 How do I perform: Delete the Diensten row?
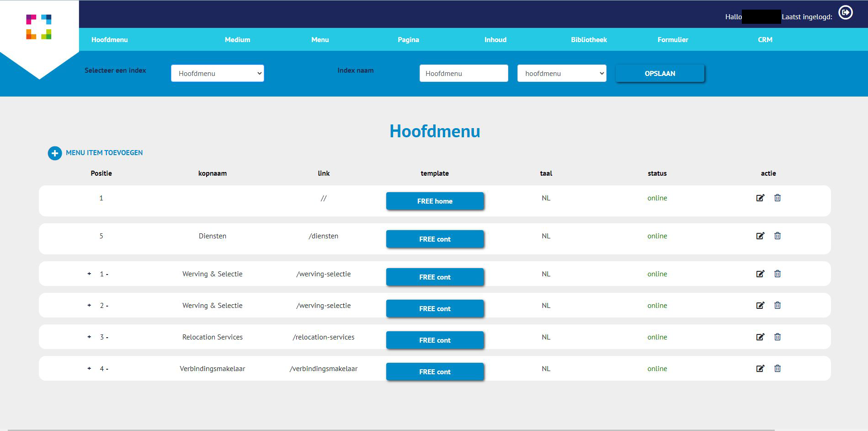tap(777, 236)
